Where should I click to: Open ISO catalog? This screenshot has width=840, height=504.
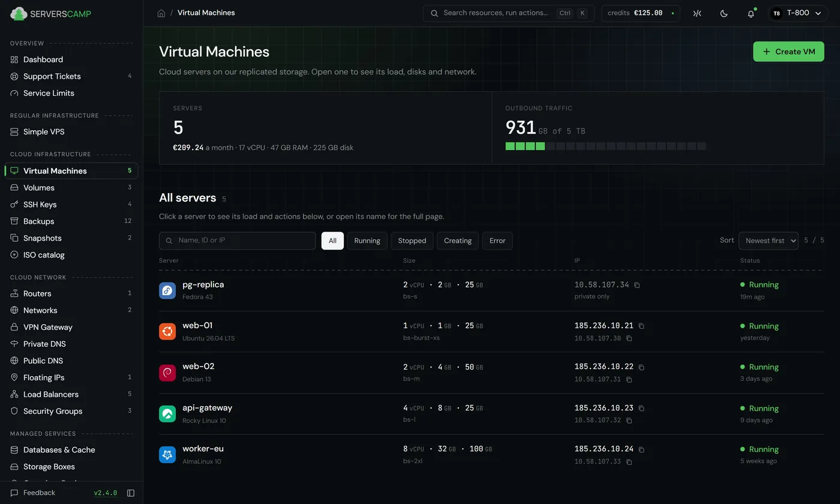pos(71,255)
